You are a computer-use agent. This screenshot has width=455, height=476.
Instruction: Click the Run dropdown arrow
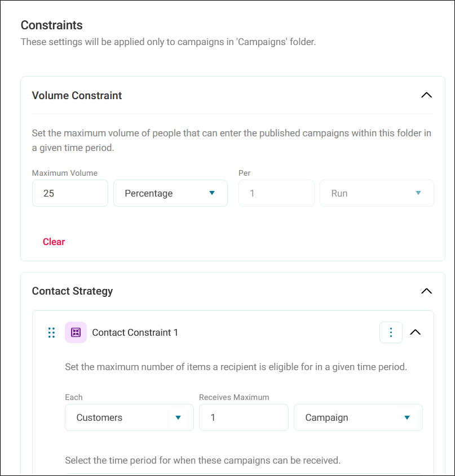(418, 193)
